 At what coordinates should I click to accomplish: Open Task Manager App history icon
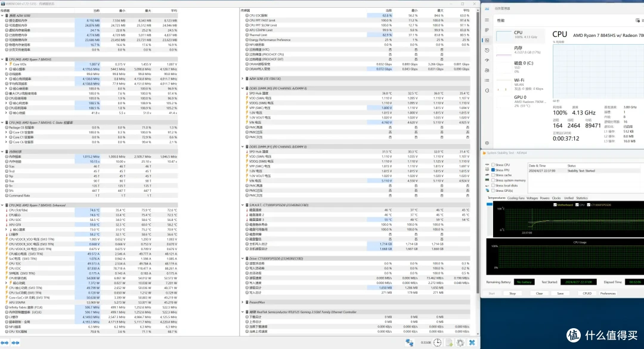tap(487, 50)
